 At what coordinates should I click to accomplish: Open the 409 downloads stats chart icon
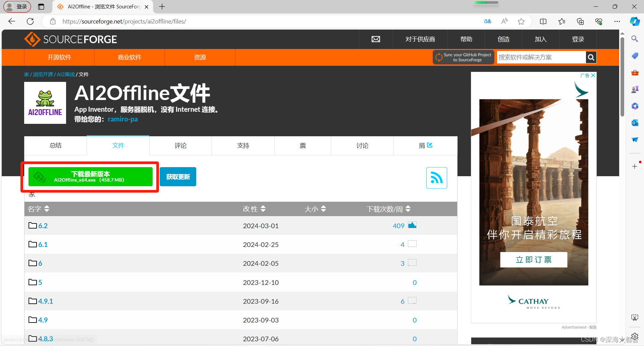pos(412,225)
